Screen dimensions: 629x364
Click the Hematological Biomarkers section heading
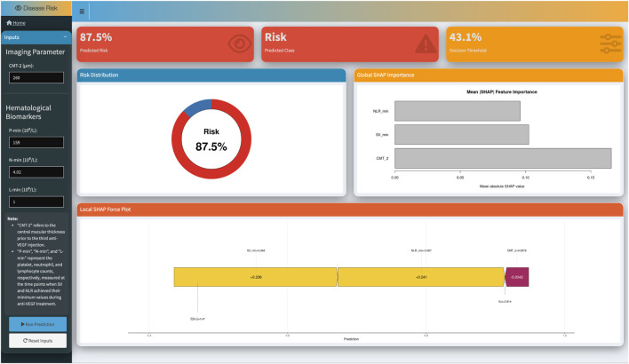28,112
